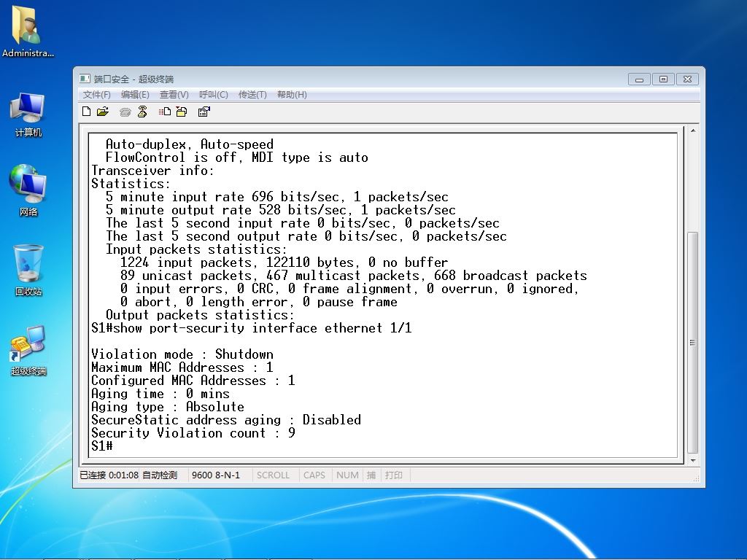This screenshot has height=560, width=747.
Task: Click the 自动检测 status entry
Action: (x=160, y=475)
